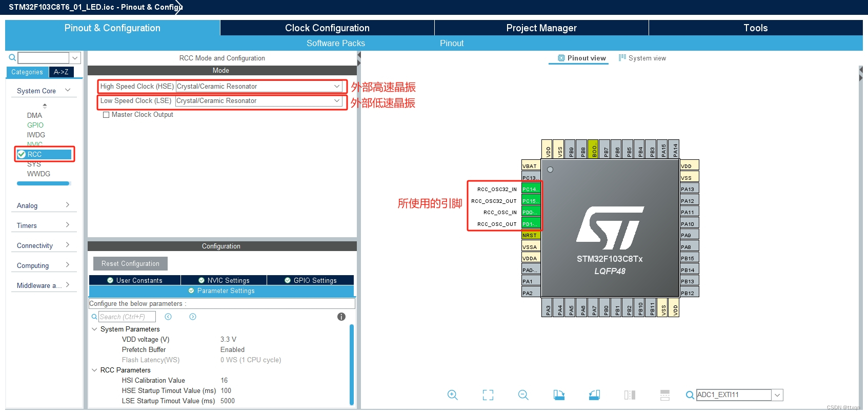The width and height of the screenshot is (868, 415).
Task: Click the green PD0 pin
Action: [531, 212]
